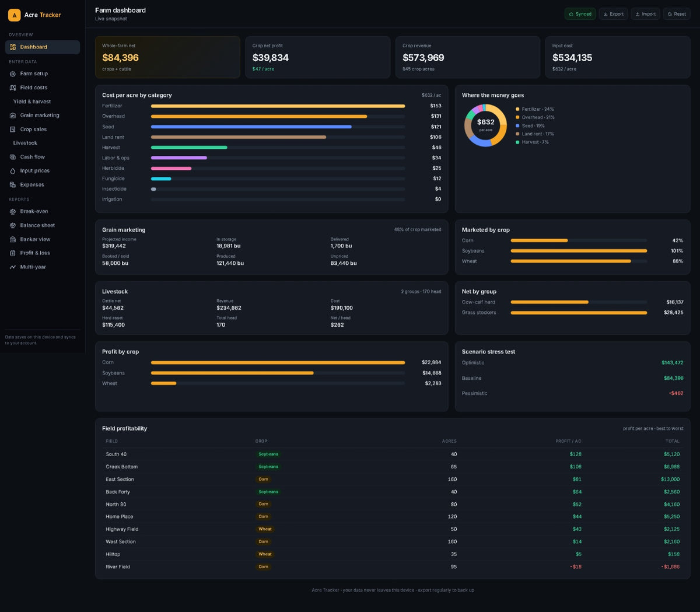The image size is (700, 612).
Task: Click the Baseline scenario $84,396 value
Action: coord(674,378)
